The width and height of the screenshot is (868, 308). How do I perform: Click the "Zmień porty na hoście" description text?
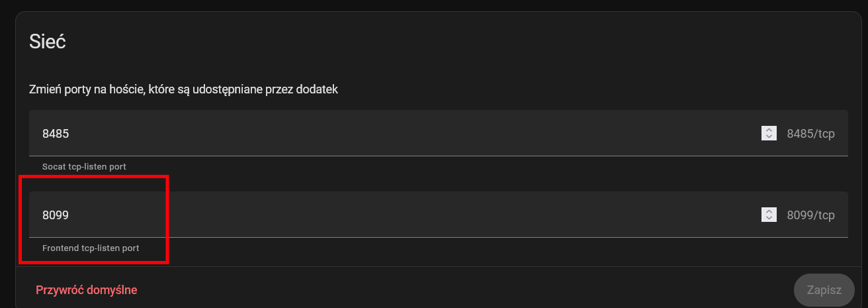click(x=183, y=89)
